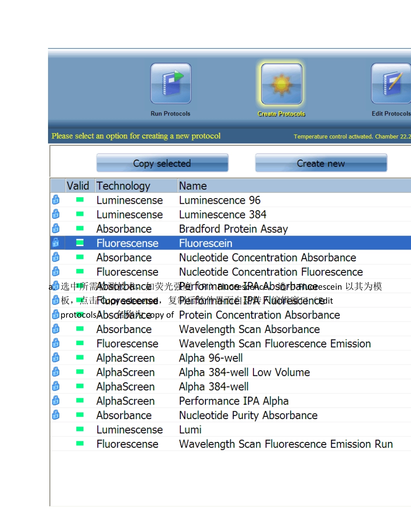Sort list by Technology column header
The width and height of the screenshot is (411, 532).
(123, 186)
